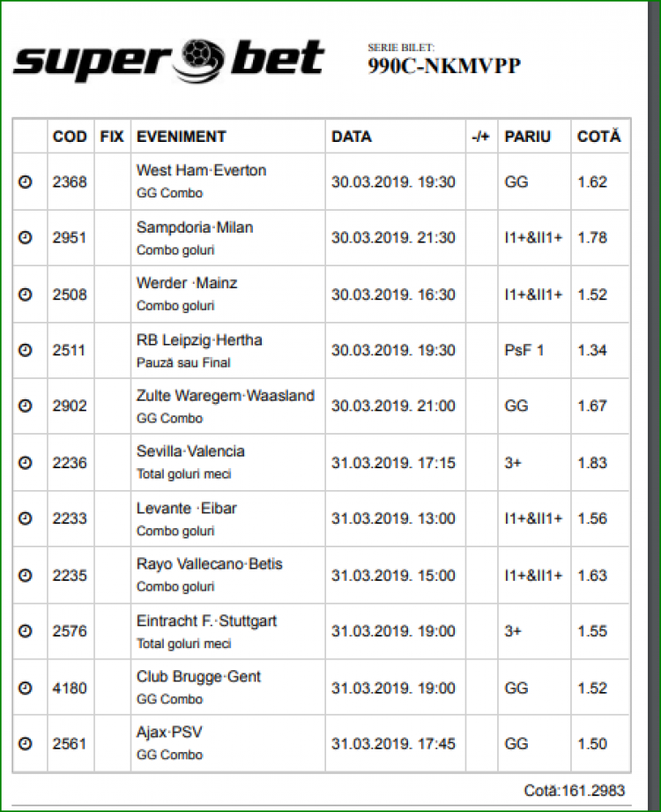Click the 1.83 odds for Sevilla-Valencia
This screenshot has width=661, height=812.
pos(591,462)
